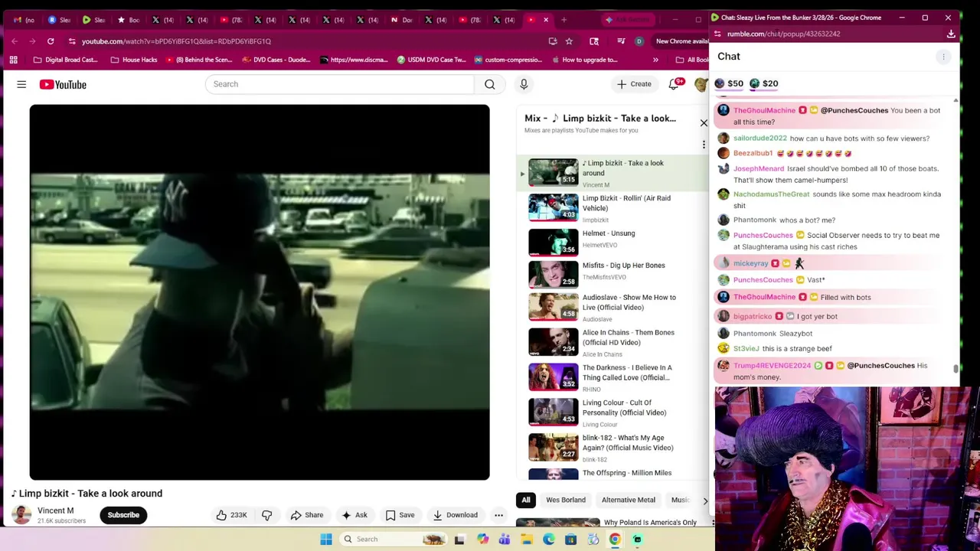Start voice search with the microphone icon
This screenshot has height=551, width=980.
524,84
